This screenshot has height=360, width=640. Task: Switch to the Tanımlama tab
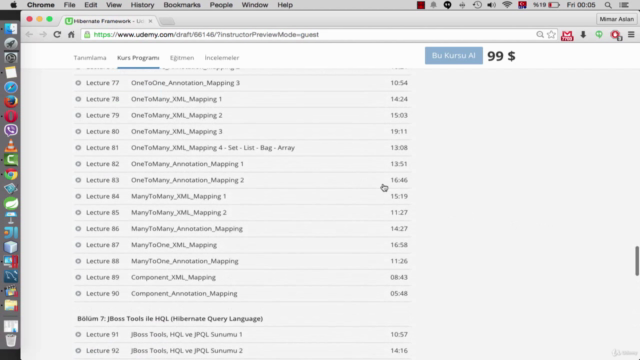90,58
